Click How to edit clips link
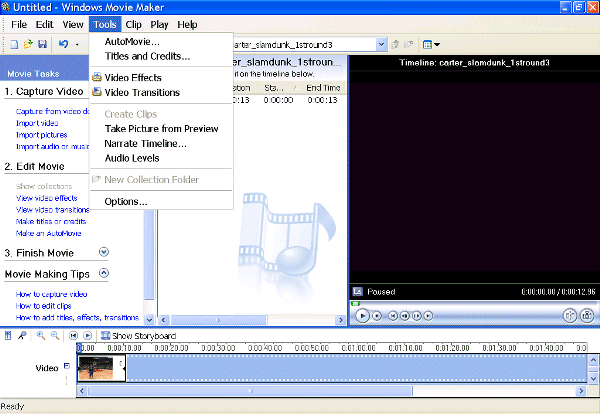 (43, 306)
